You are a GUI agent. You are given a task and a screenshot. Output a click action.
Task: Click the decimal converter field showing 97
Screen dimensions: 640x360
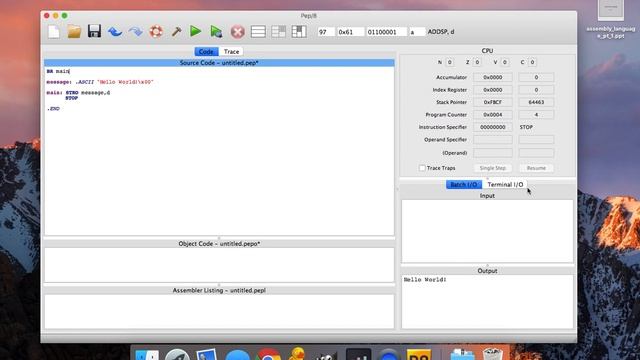pos(326,32)
